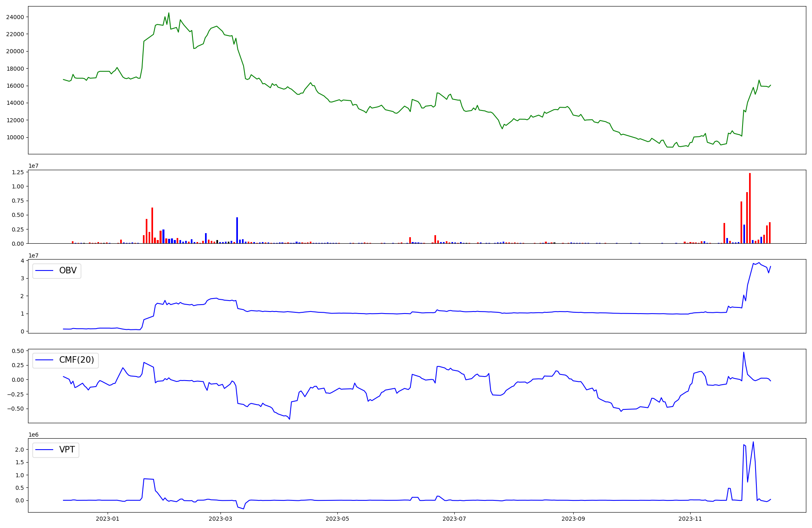Viewport: 812px width, 528px height.
Task: Click the 2023-07 date tick label
Action: coord(454,519)
